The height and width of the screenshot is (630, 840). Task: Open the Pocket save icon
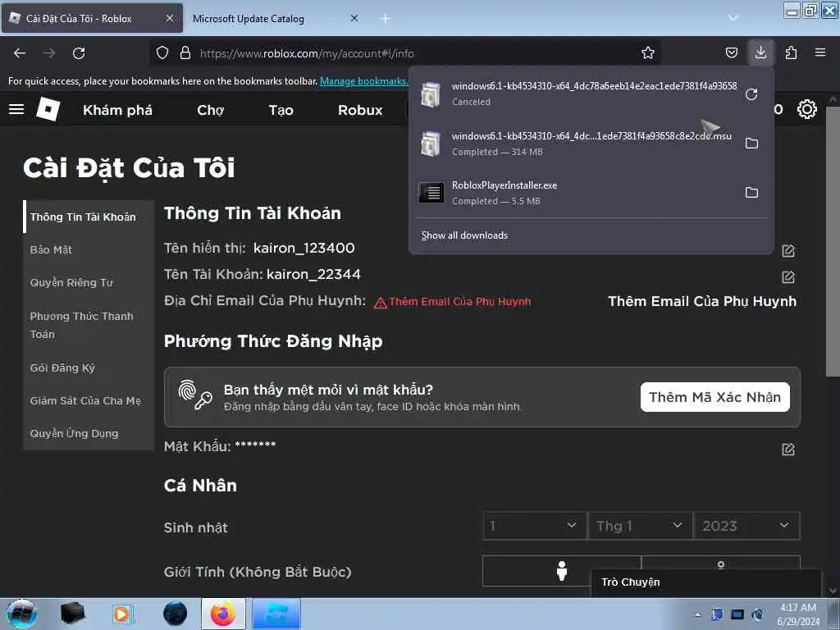tap(731, 52)
